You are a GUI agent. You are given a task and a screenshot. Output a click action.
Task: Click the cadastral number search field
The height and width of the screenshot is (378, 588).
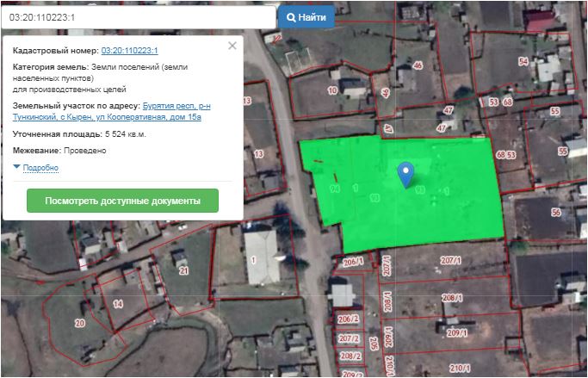point(139,17)
